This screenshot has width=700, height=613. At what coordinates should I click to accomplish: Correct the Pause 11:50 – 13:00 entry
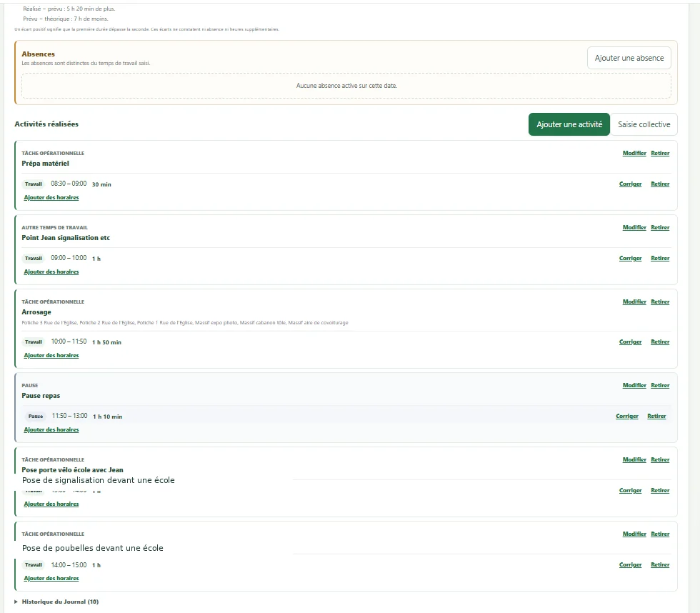[x=627, y=416]
